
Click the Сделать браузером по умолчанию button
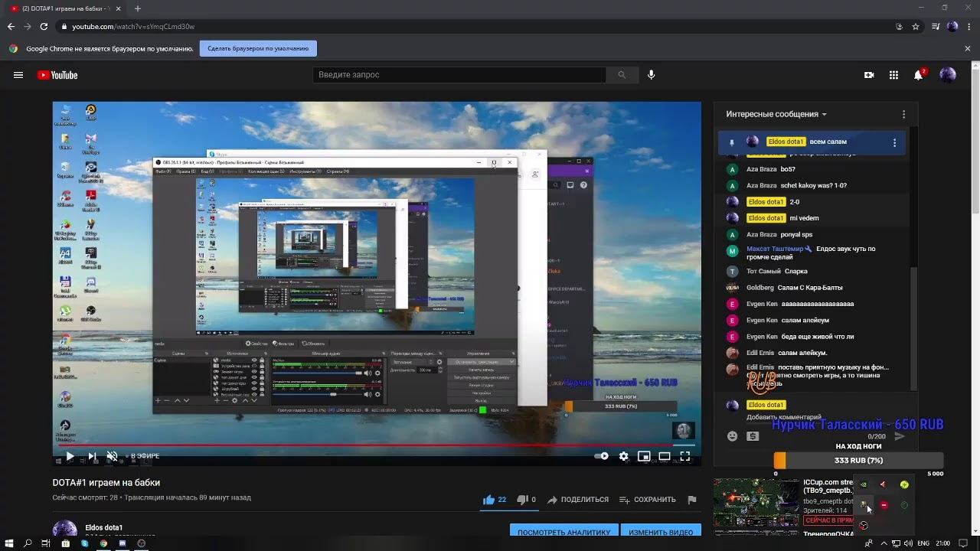click(258, 48)
